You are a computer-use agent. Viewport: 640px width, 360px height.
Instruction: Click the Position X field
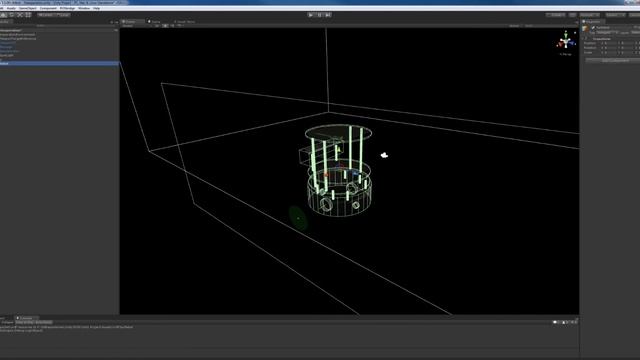[x=610, y=43]
